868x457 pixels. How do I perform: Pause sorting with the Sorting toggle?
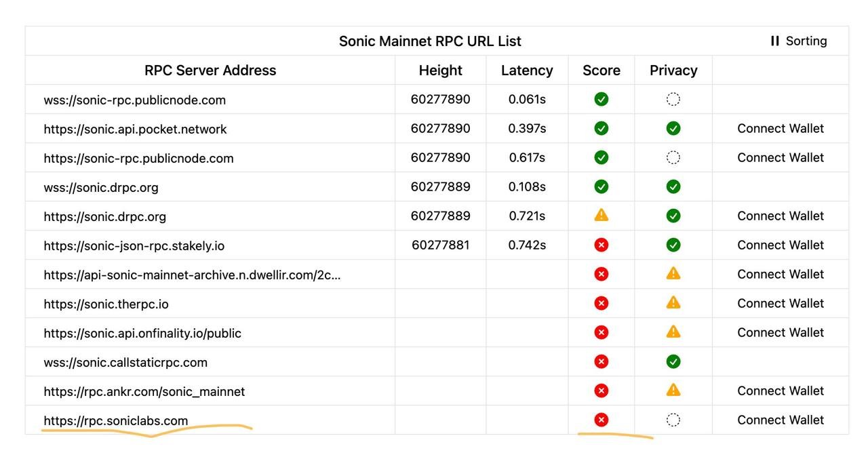click(x=798, y=41)
